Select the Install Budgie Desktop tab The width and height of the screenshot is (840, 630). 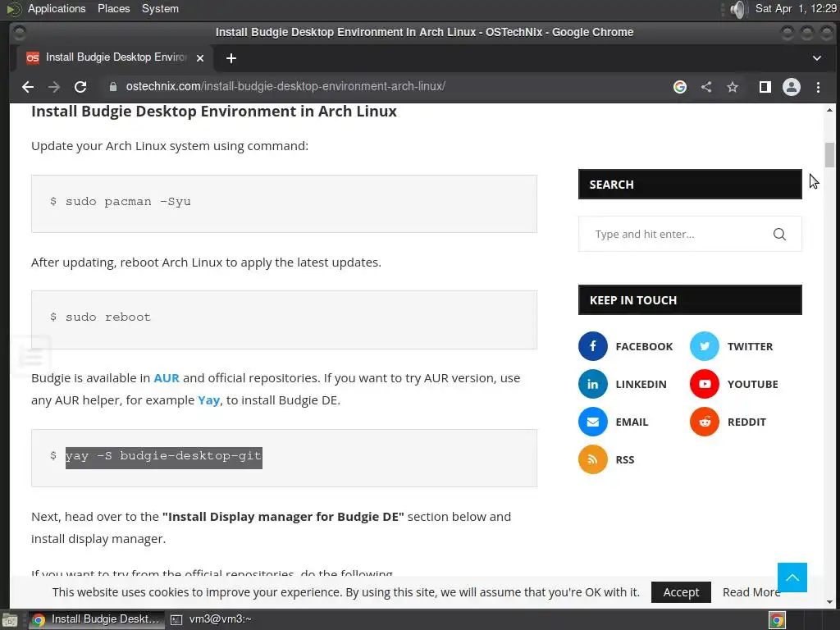pos(115,57)
